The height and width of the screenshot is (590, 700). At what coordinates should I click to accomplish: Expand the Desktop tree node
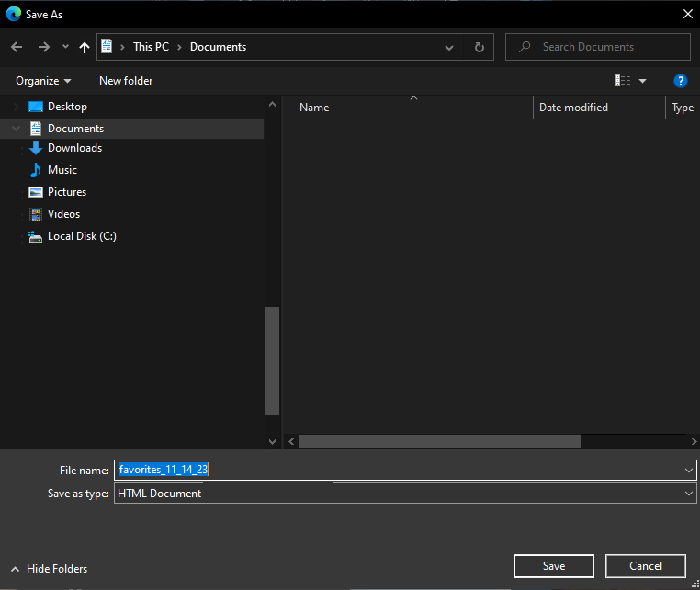click(16, 107)
